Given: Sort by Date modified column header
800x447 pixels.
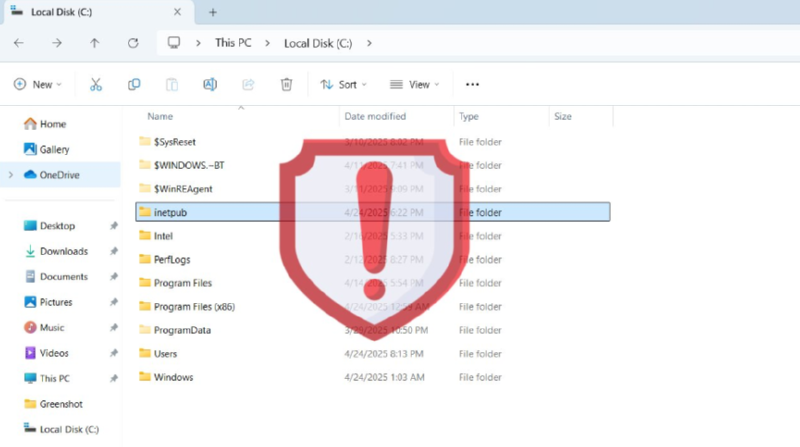Looking at the screenshot, I should tap(375, 117).
